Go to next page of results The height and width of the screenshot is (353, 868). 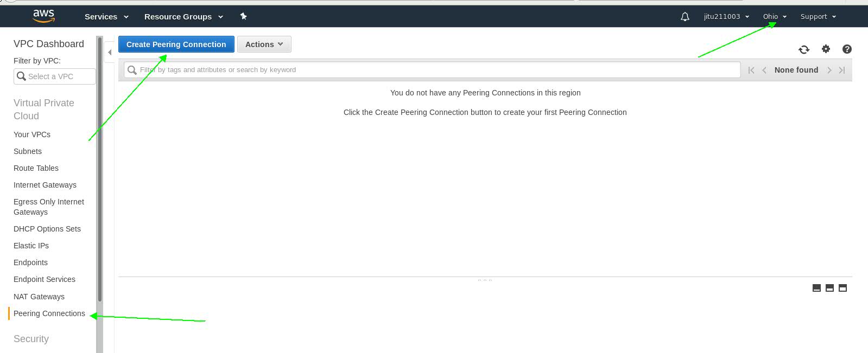[x=829, y=70]
